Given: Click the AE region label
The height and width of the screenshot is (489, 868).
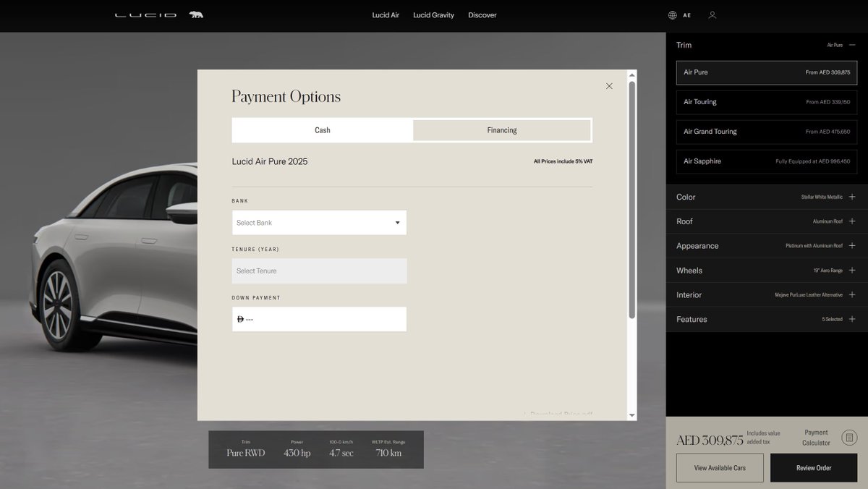Looking at the screenshot, I should click(x=687, y=15).
